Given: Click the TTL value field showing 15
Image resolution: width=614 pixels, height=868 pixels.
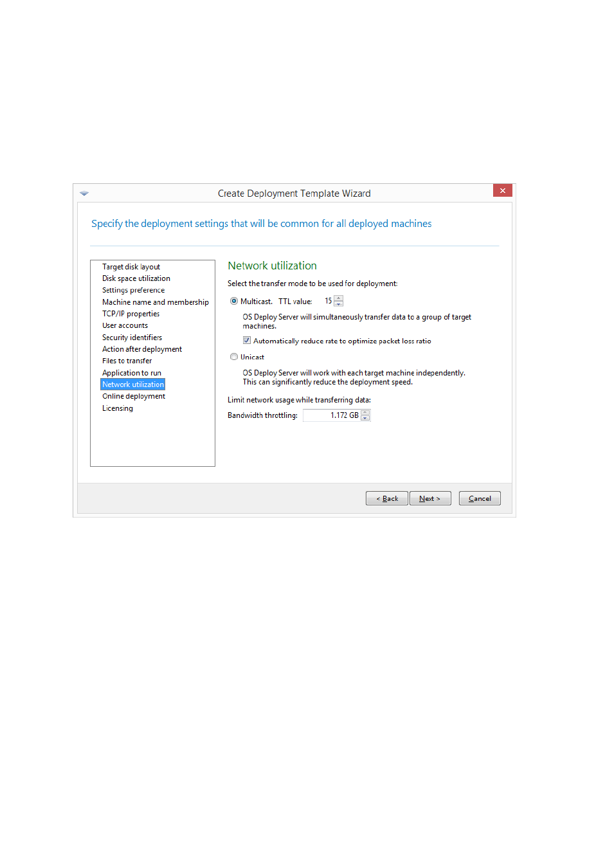Looking at the screenshot, I should pyautogui.click(x=327, y=301).
